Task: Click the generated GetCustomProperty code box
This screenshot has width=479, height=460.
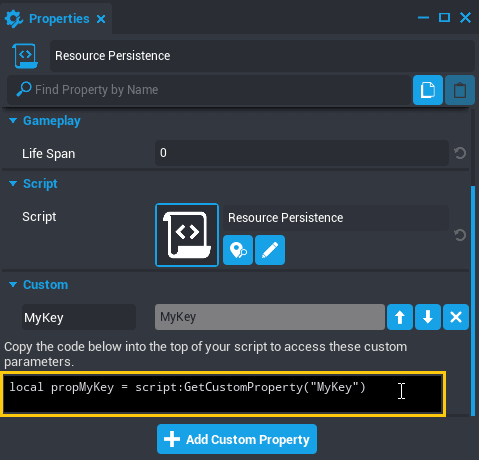Action: point(223,394)
